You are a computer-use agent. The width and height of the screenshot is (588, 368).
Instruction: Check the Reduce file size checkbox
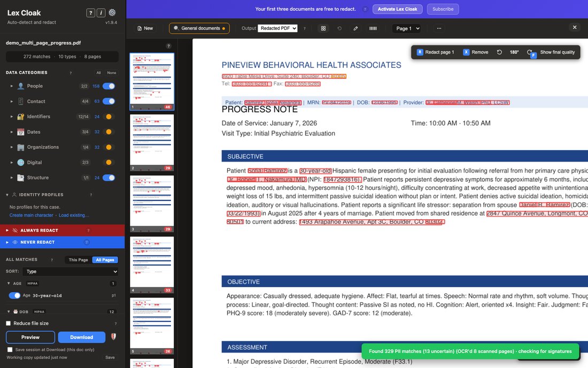click(8, 324)
